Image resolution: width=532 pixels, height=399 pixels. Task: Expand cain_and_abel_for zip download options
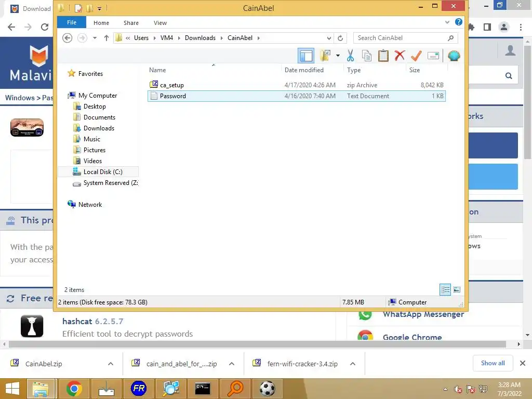pos(232,364)
